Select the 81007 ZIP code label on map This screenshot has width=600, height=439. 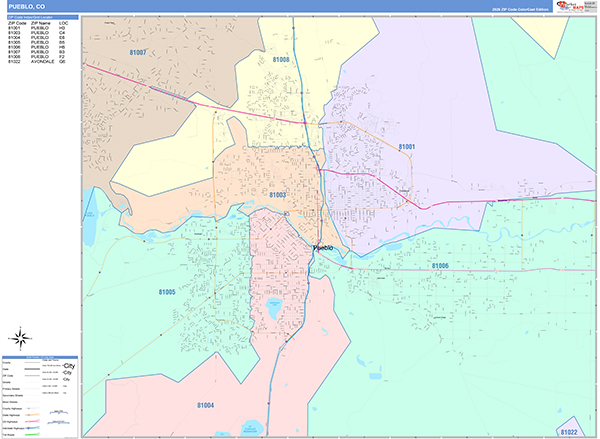click(136, 52)
